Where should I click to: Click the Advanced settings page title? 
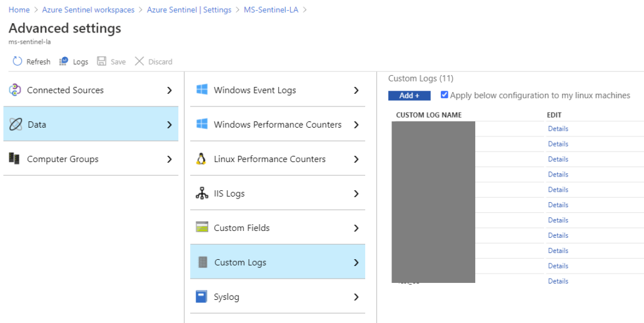tap(65, 28)
